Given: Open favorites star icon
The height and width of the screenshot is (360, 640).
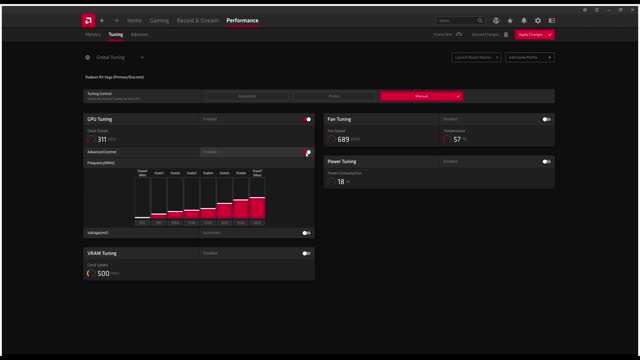Looking at the screenshot, I should coord(510,20).
